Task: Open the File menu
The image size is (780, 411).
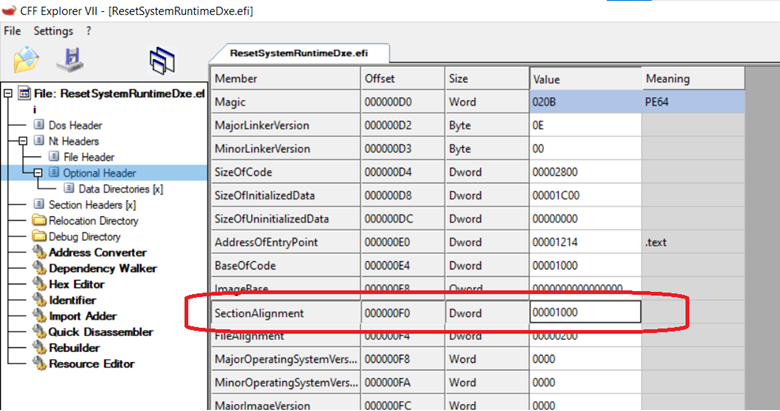Action: pyautogui.click(x=12, y=31)
